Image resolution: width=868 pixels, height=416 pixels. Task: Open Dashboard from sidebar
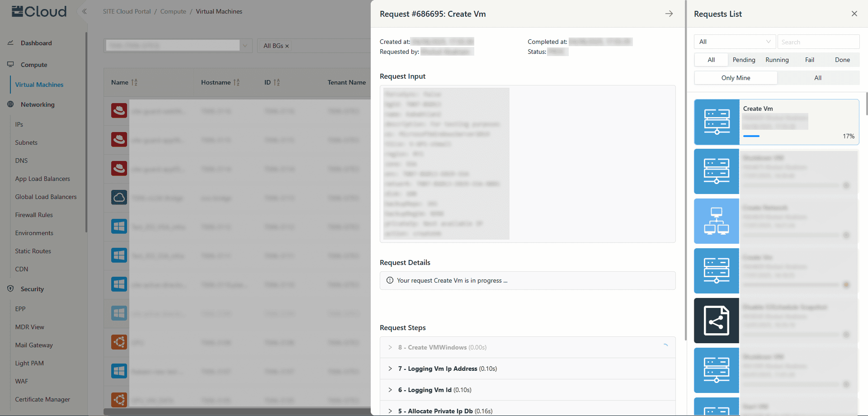(x=36, y=43)
